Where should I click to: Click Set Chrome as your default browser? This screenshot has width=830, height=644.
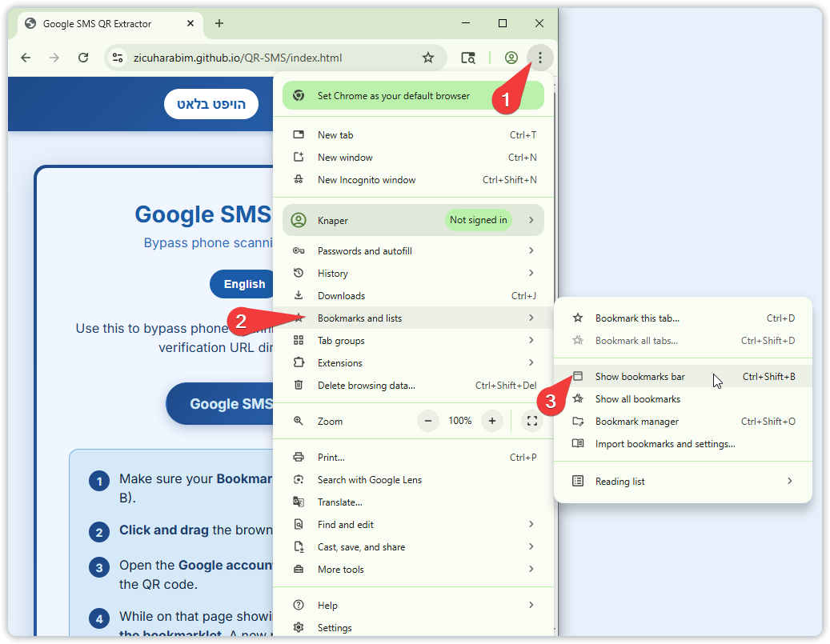(394, 96)
